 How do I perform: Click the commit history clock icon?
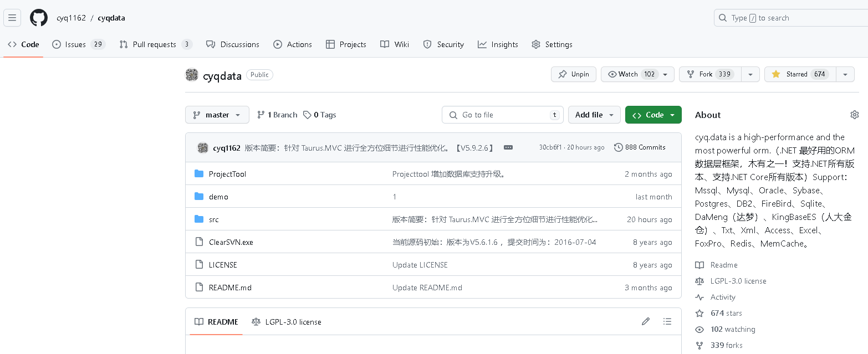click(x=619, y=147)
